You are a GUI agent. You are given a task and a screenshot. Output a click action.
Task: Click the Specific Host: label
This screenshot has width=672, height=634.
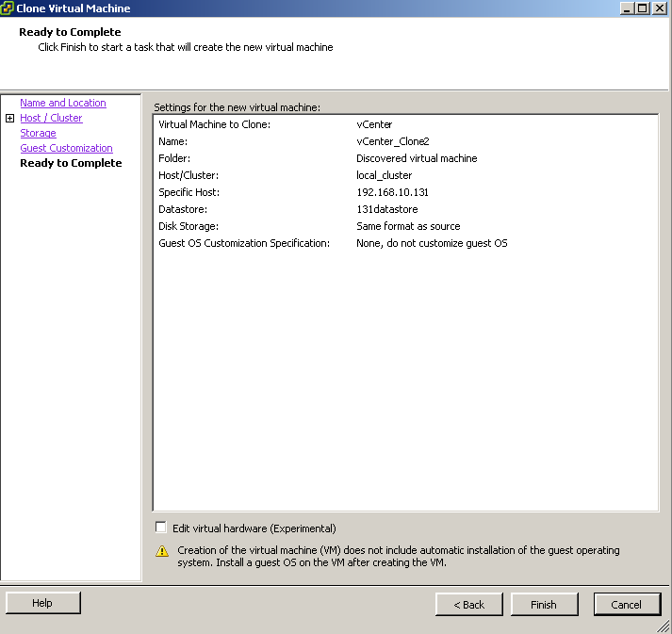point(188,192)
